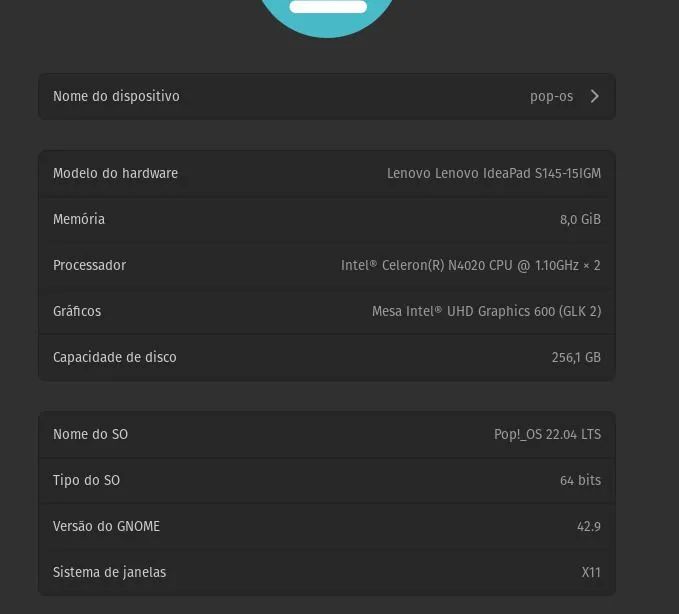Select the X11 window system value
The image size is (679, 614).
(591, 572)
